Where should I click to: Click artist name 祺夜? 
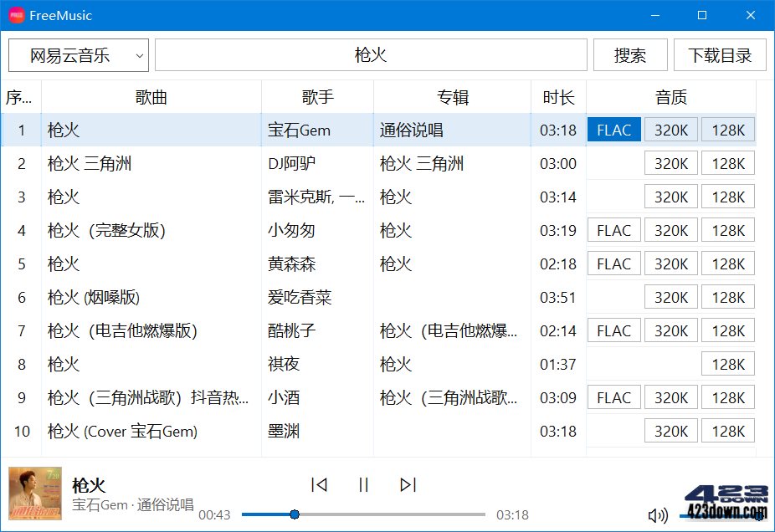click(284, 364)
